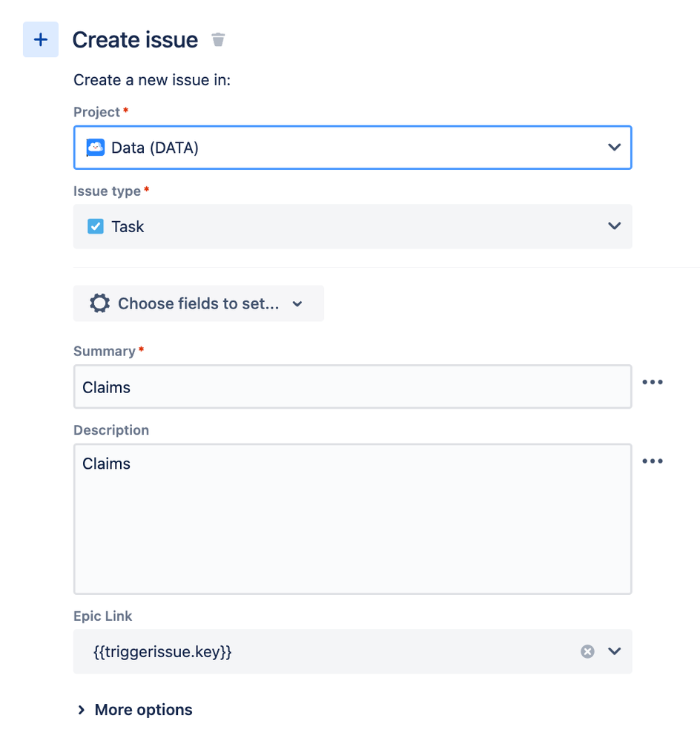Expand the Issue type dropdown arrow
The height and width of the screenshot is (741, 700).
pyautogui.click(x=614, y=226)
